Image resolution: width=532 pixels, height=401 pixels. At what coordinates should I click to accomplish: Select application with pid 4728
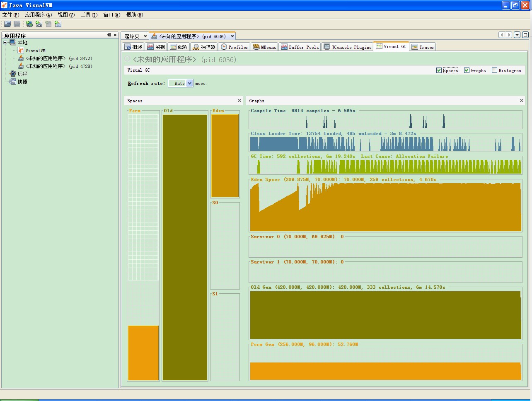tap(59, 66)
